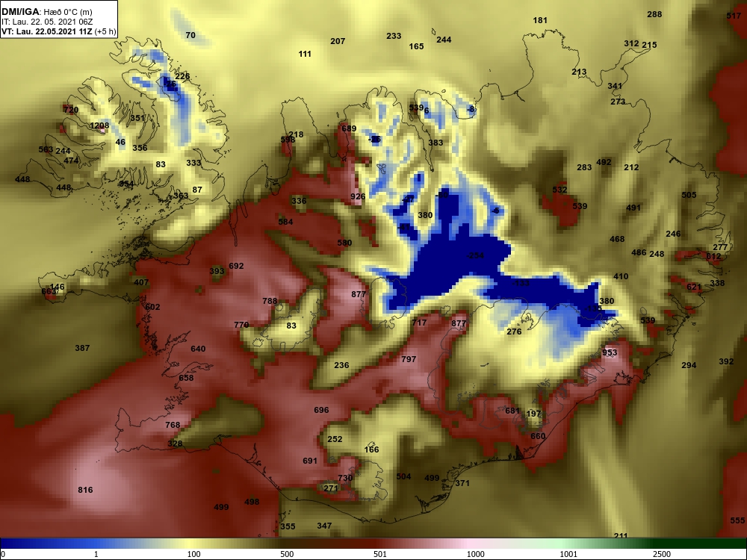This screenshot has width=747, height=560.
Task: Click the 'IT: Lau. 22. 05. 2021 06Z' line
Action: pyautogui.click(x=46, y=22)
